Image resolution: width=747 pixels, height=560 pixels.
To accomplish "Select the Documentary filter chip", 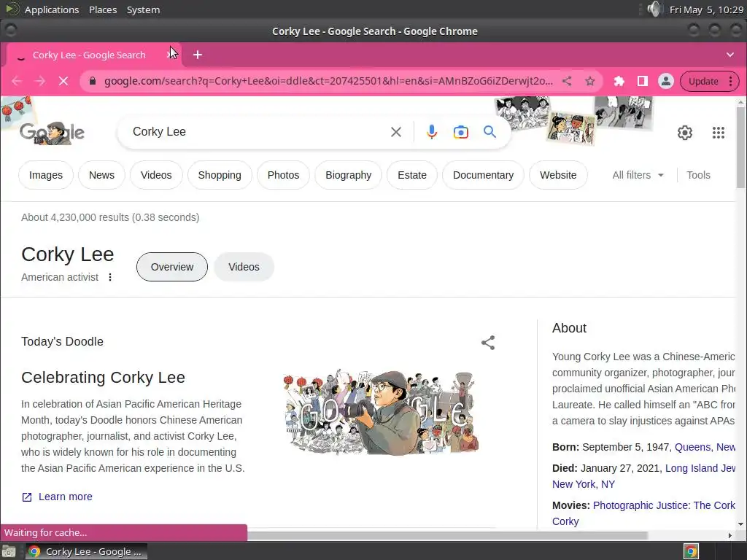I will click(483, 175).
